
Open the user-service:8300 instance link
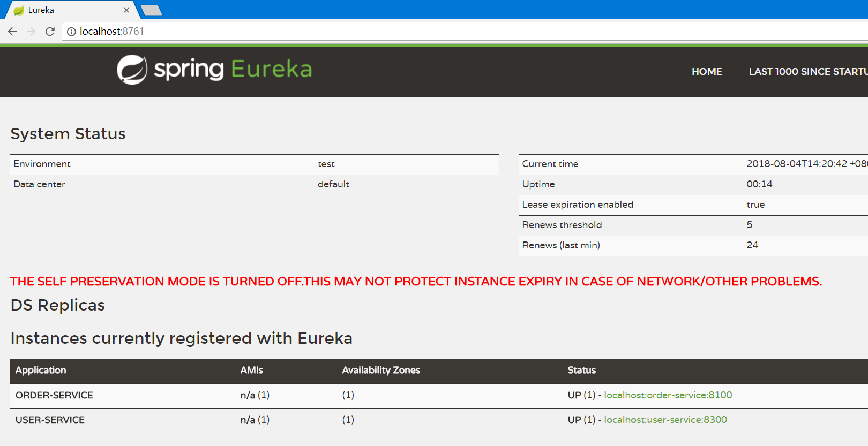(665, 420)
